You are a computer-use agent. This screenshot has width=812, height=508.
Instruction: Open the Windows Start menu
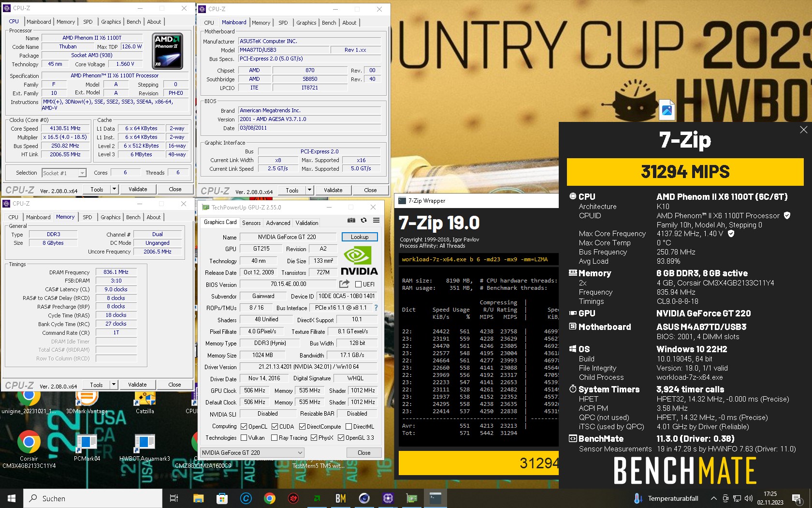pos(12,498)
